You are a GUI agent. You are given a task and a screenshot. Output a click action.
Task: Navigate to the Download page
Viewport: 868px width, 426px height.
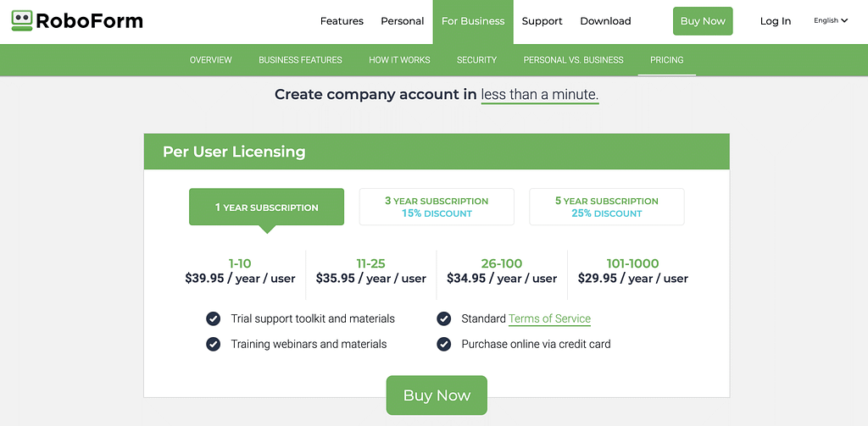(x=605, y=21)
